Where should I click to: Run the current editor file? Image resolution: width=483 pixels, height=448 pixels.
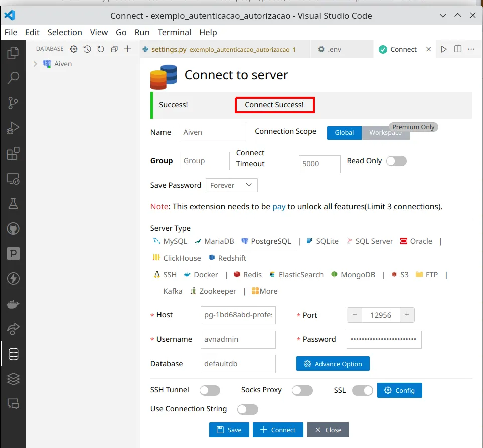(443, 49)
